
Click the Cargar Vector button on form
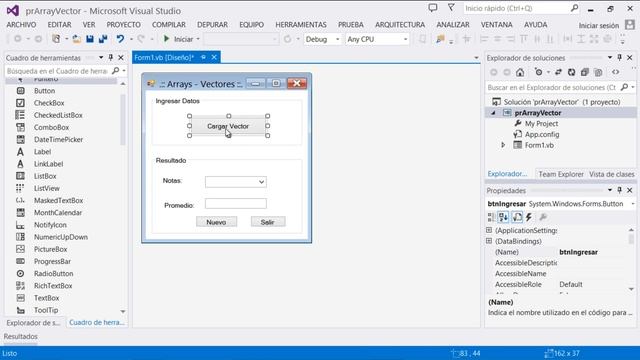coord(228,126)
